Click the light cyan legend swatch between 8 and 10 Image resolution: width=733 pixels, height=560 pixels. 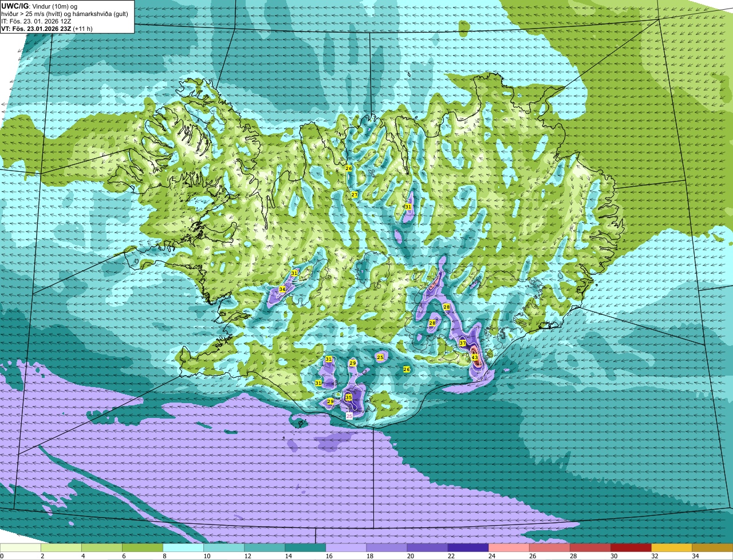click(183, 548)
